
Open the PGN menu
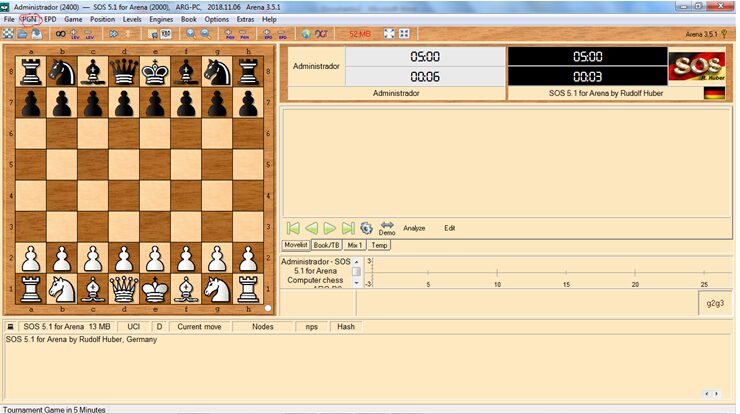click(29, 19)
